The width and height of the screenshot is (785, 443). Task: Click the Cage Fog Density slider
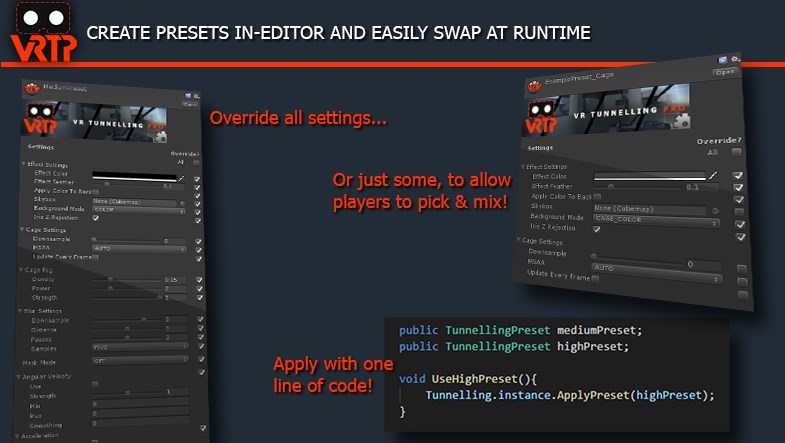point(127,279)
